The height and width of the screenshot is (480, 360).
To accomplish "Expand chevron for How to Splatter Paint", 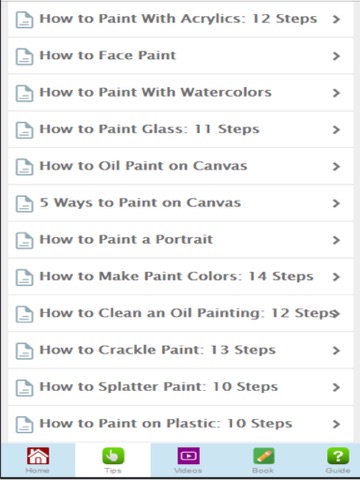I will click(x=336, y=387).
